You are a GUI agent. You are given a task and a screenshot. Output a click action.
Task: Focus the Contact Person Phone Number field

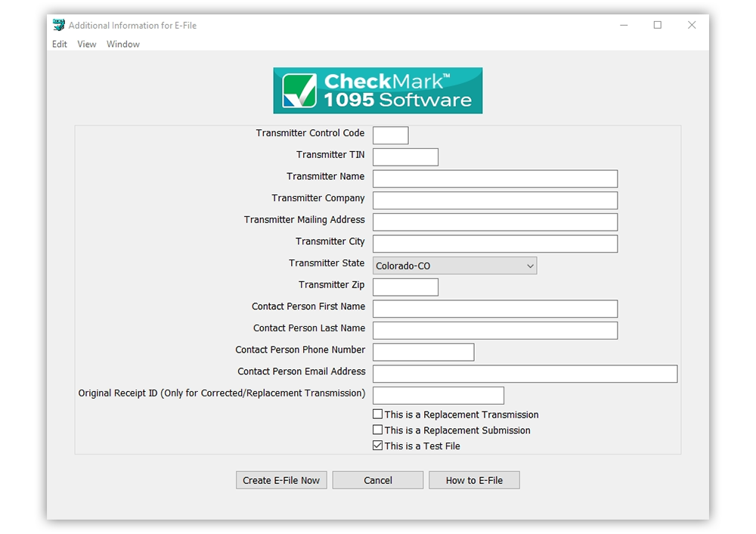click(x=423, y=352)
